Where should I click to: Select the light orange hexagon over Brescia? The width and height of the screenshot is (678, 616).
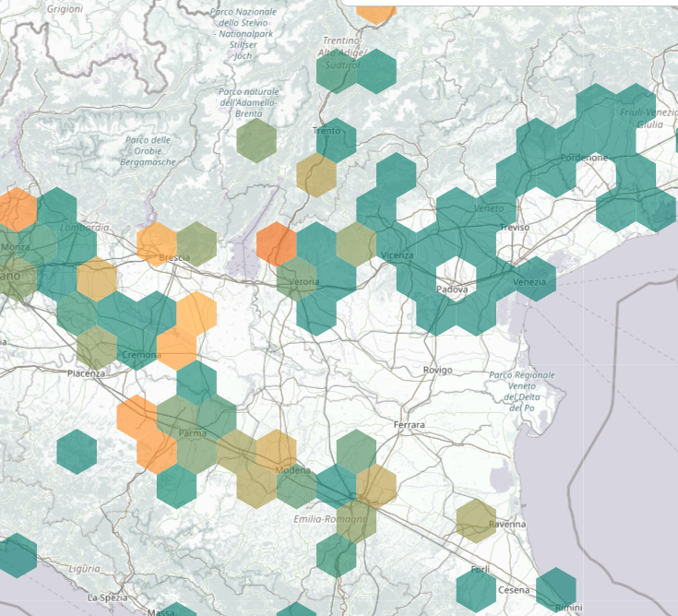pyautogui.click(x=156, y=244)
